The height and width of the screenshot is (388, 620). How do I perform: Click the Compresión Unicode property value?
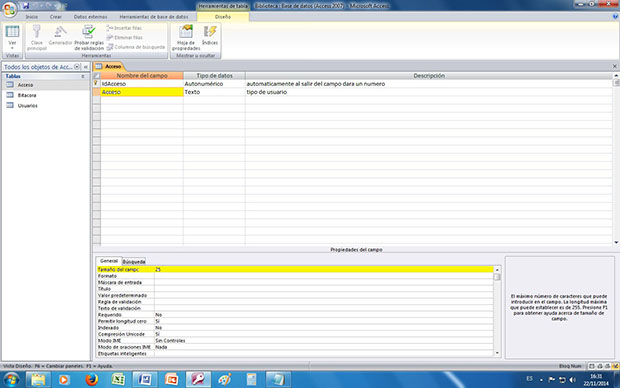324,334
